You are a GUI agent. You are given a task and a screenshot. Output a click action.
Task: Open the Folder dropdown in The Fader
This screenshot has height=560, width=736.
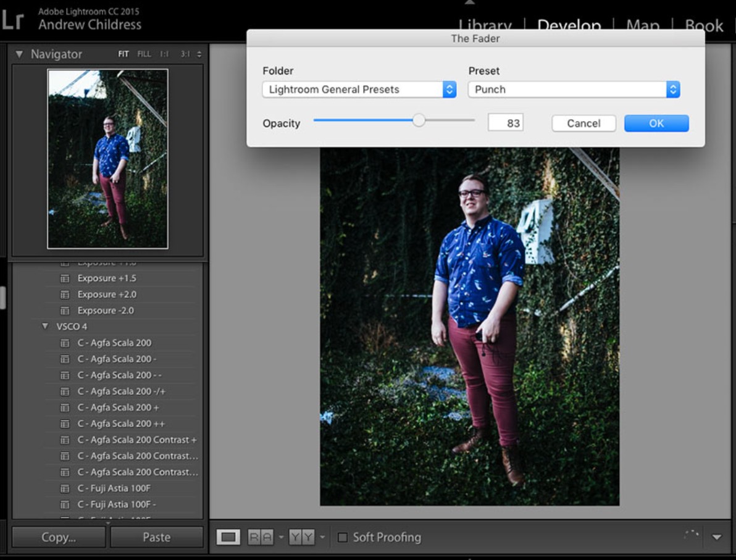click(x=359, y=90)
